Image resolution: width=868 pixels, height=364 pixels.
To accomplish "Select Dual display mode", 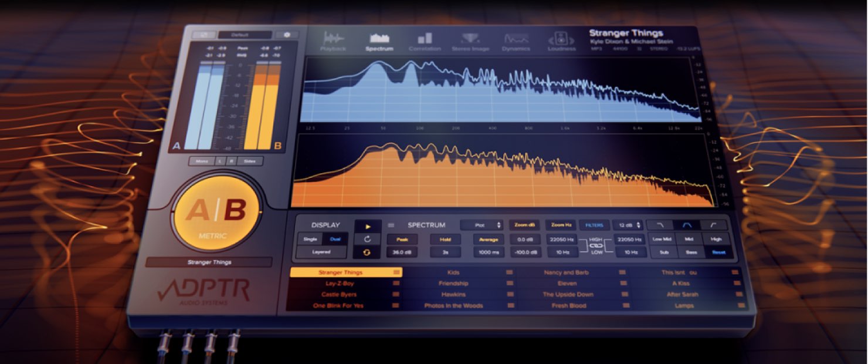I will 335,239.
